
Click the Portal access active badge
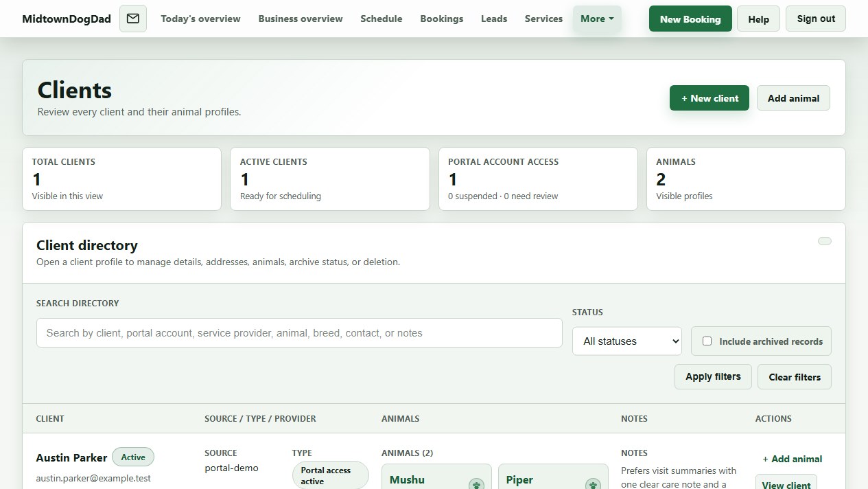tap(330, 475)
